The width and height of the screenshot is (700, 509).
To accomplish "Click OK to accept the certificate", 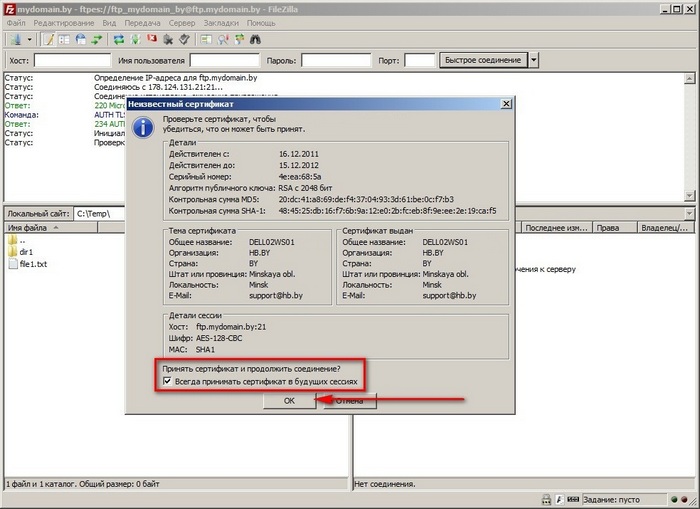I will coord(289,401).
